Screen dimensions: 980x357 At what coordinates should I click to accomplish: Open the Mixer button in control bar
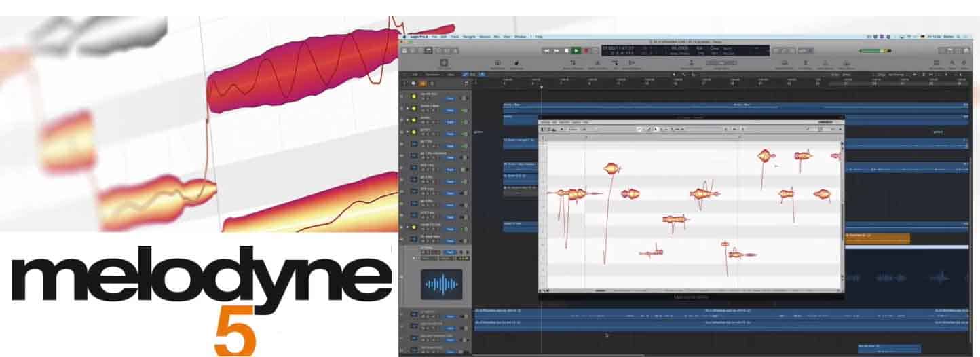[447, 51]
